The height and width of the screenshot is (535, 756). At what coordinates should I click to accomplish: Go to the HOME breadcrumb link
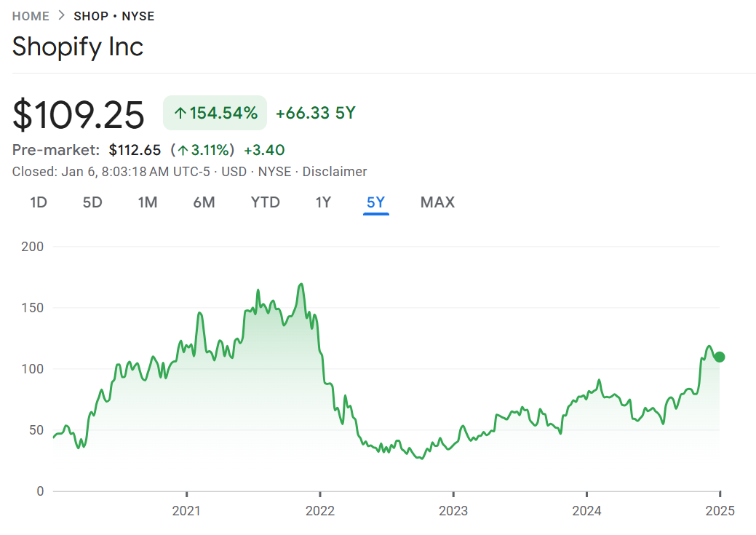(x=31, y=16)
